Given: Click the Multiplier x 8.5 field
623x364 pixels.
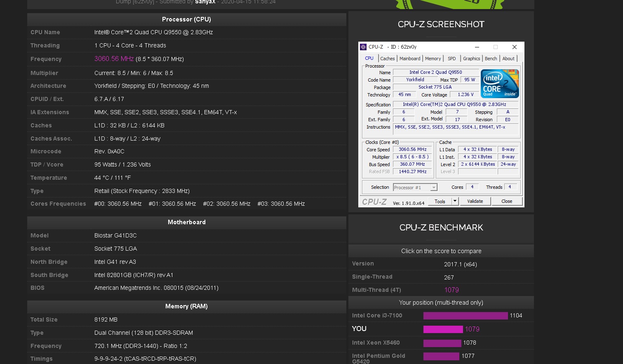Looking at the screenshot, I should coord(412,157).
